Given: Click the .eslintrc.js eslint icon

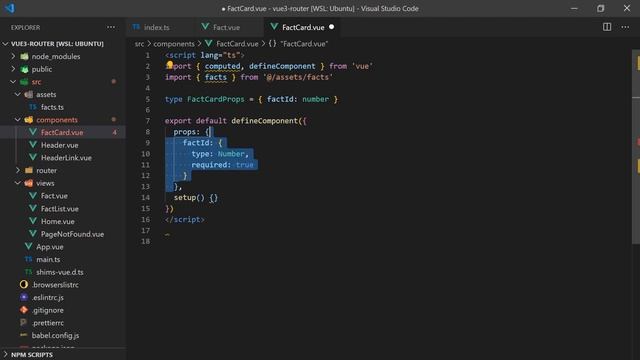Looking at the screenshot, I should [x=24, y=297].
